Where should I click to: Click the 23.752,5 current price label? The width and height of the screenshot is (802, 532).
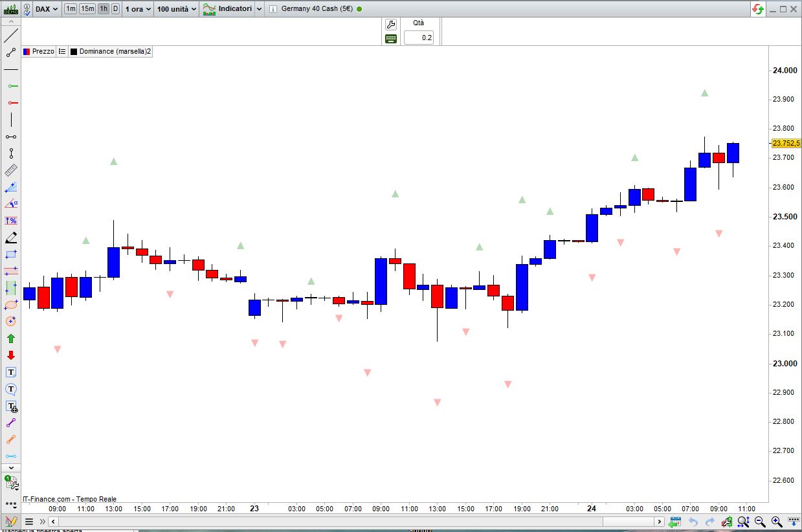786,143
